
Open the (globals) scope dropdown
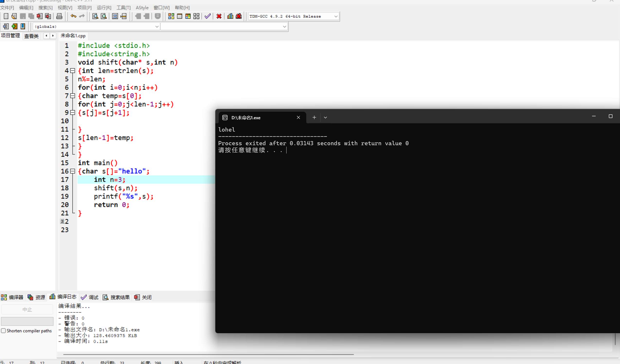click(157, 26)
